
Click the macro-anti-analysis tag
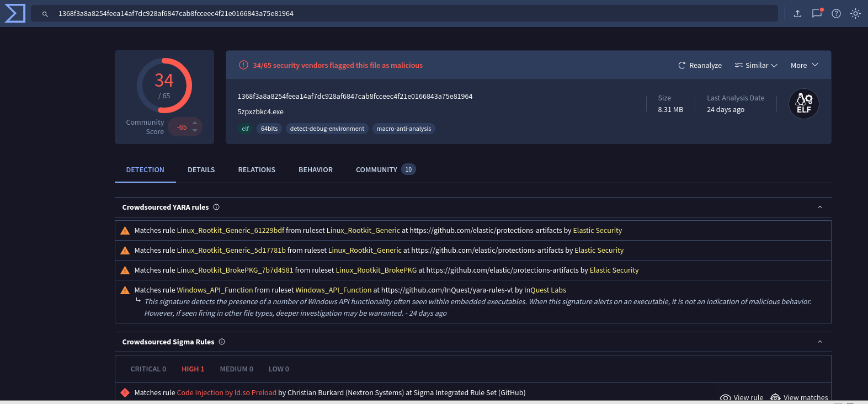(x=404, y=129)
